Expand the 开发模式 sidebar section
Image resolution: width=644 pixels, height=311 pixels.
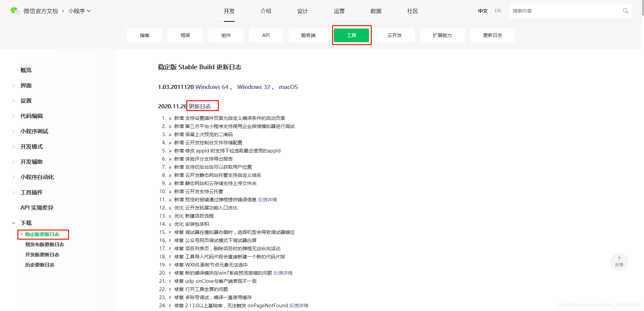click(14, 147)
